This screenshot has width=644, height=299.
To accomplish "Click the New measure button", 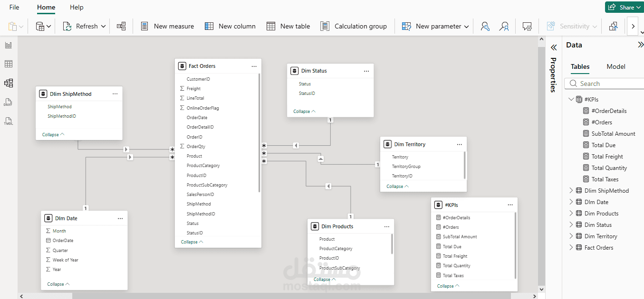I will click(x=167, y=26).
